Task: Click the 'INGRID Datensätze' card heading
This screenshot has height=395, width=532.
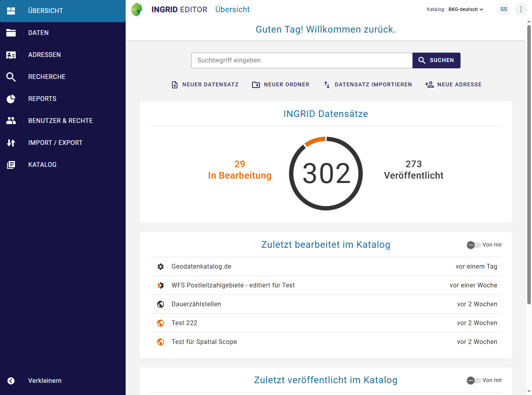Action: (x=326, y=114)
